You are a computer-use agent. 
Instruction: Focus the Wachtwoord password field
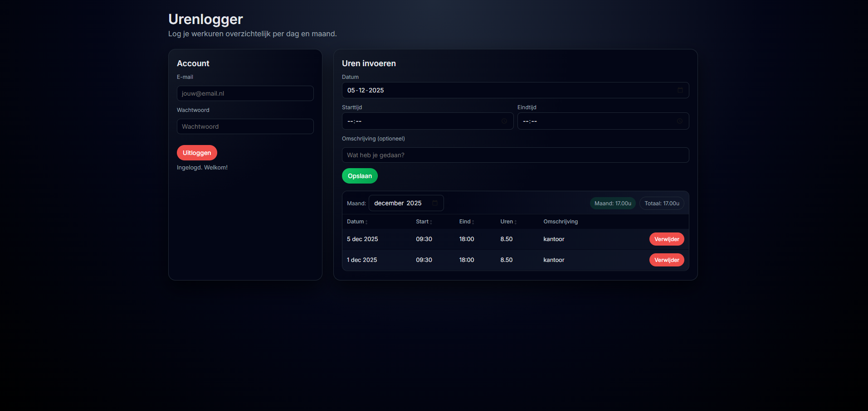(245, 126)
